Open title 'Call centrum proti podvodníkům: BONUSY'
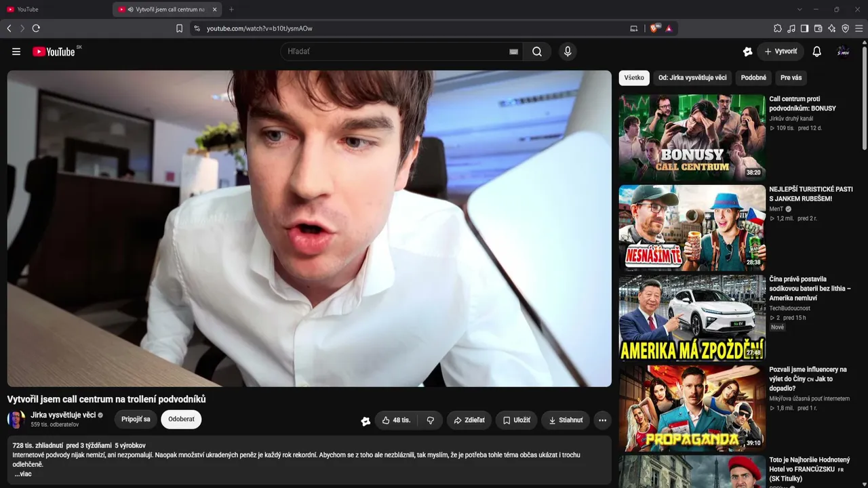This screenshot has height=488, width=868. click(802, 104)
